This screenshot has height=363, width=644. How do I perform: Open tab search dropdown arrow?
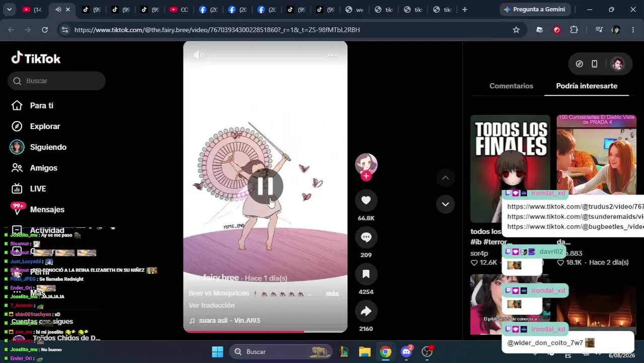tap(9, 9)
